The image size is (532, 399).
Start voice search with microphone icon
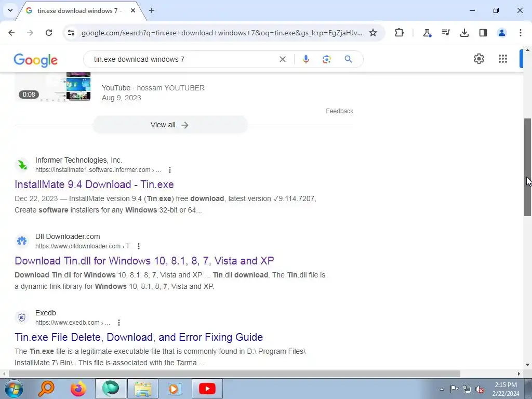[305, 59]
